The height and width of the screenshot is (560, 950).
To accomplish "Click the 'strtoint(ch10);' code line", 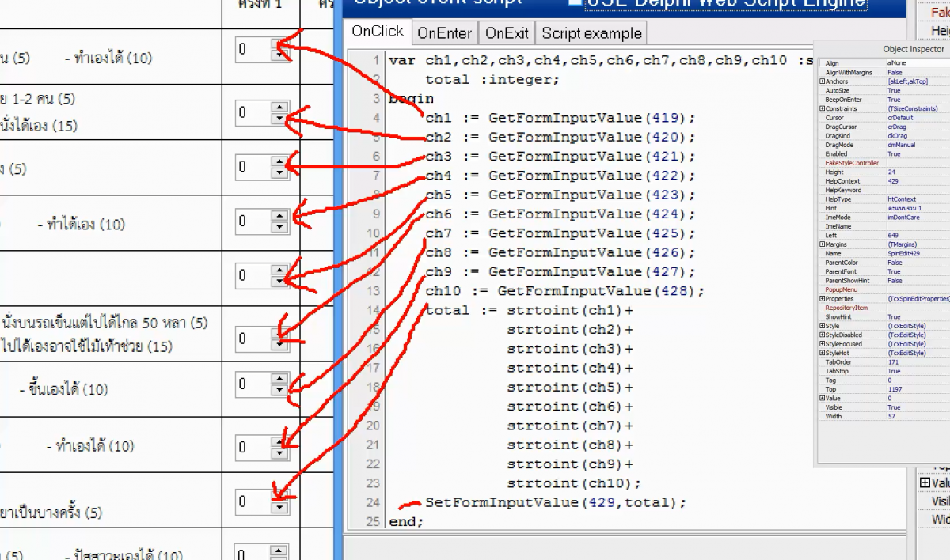I will (574, 483).
